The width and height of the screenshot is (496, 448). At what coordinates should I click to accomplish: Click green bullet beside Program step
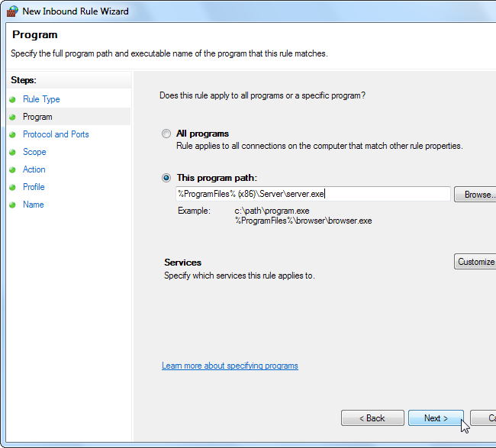coord(12,117)
